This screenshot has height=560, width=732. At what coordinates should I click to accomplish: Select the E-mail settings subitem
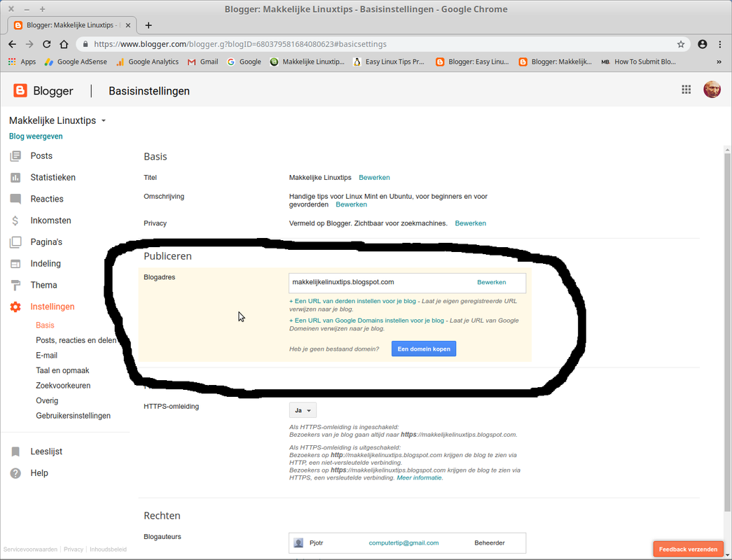point(47,356)
